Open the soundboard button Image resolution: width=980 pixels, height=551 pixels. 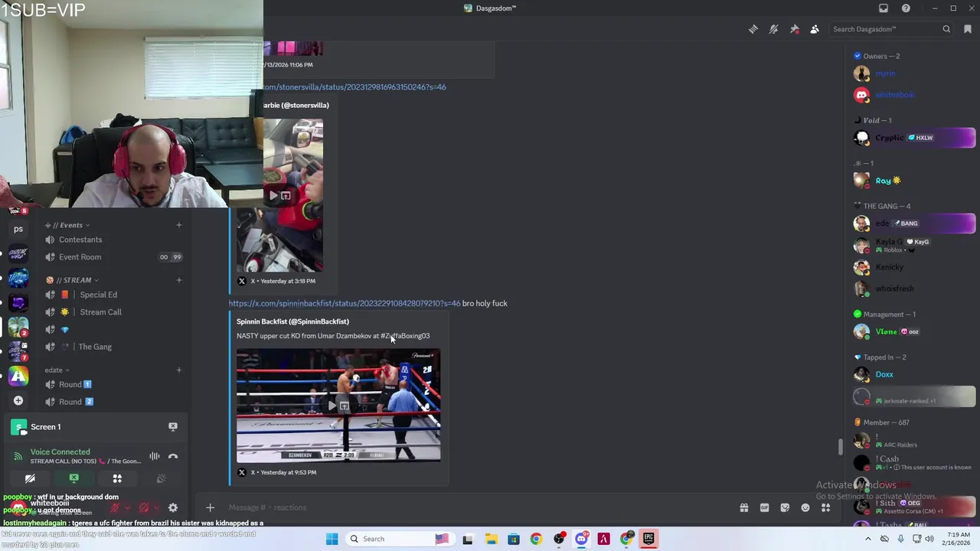[161, 478]
